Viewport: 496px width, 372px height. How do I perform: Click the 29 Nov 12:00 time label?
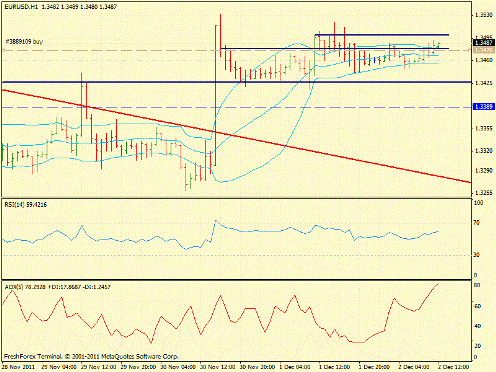99,367
